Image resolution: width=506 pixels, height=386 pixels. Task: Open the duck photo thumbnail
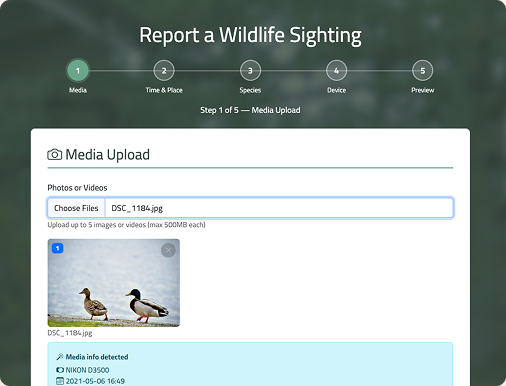click(x=114, y=283)
